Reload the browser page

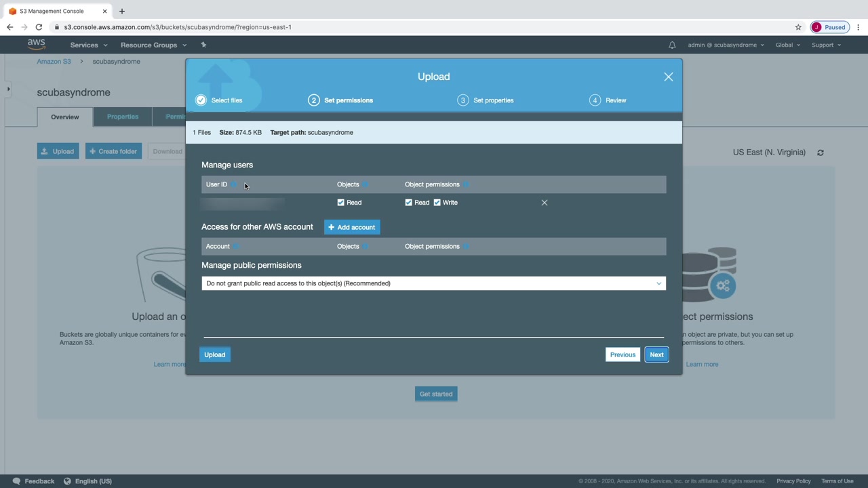[x=39, y=27]
